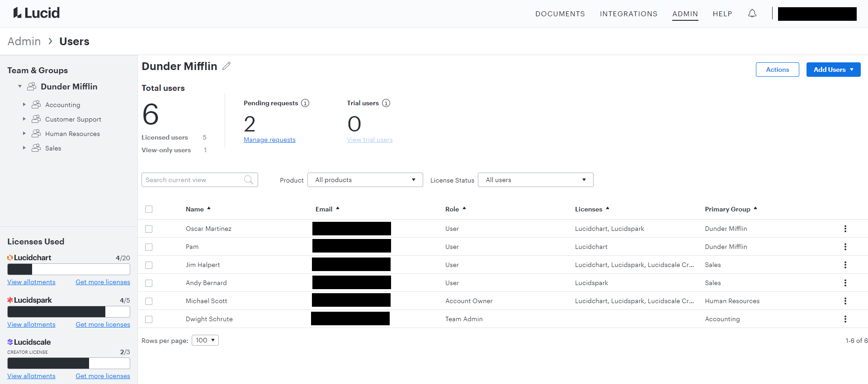868x384 pixels.
Task: Open the Rows per page dropdown
Action: pos(205,340)
